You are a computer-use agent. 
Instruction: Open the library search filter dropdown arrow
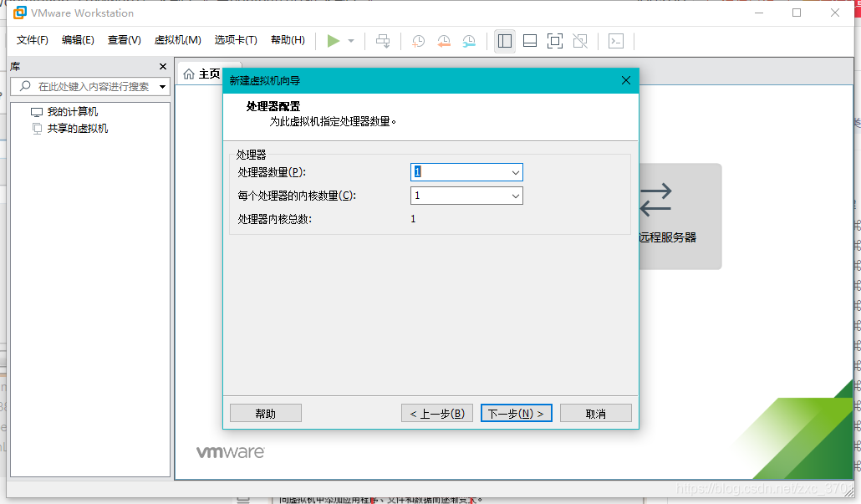(x=162, y=87)
